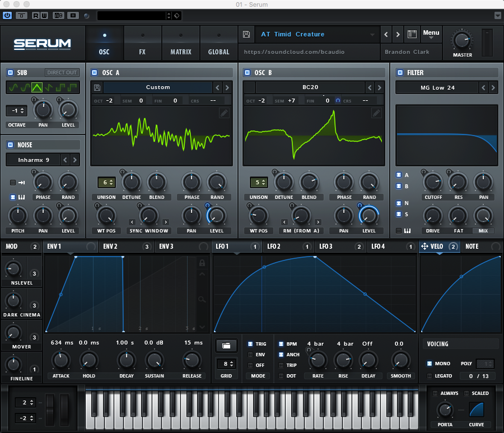Select next filter type after MG Low 24
This screenshot has height=433, width=504.
pyautogui.click(x=493, y=87)
